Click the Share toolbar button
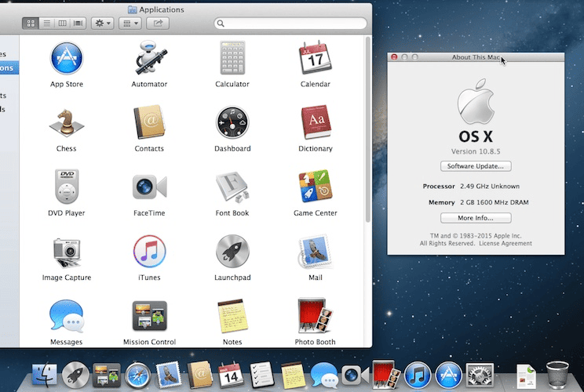 [158, 24]
